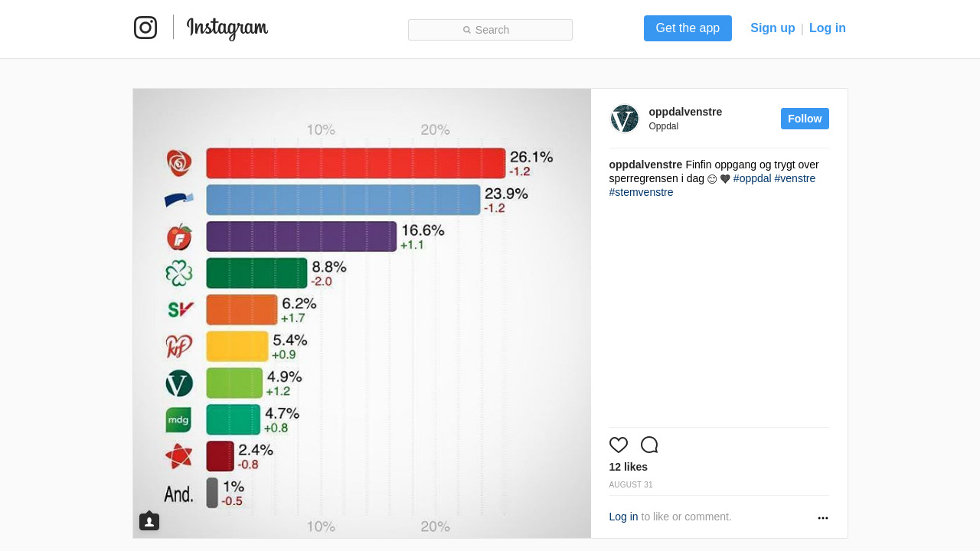Click the oppdalvenstre username in header

685,112
